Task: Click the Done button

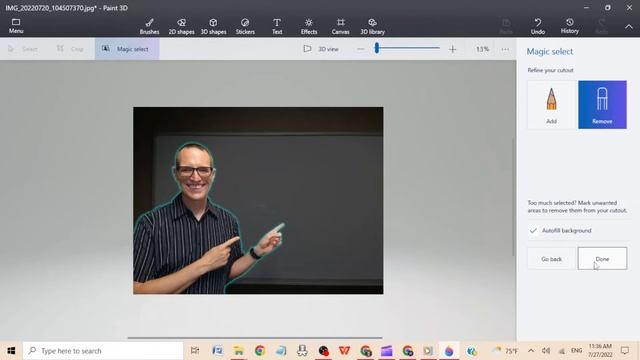Action: point(602,259)
